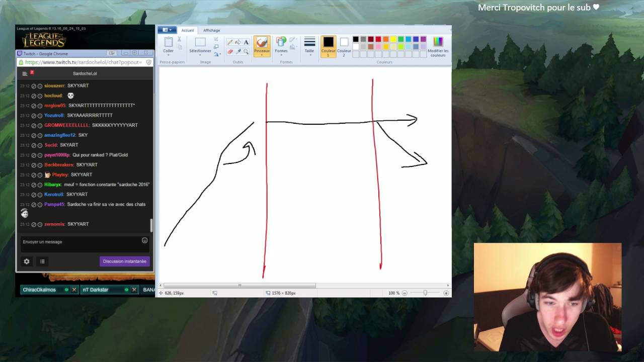Screen dimensions: 644x362
Task: Select the Pencil tool in Paint
Action: click(x=230, y=42)
